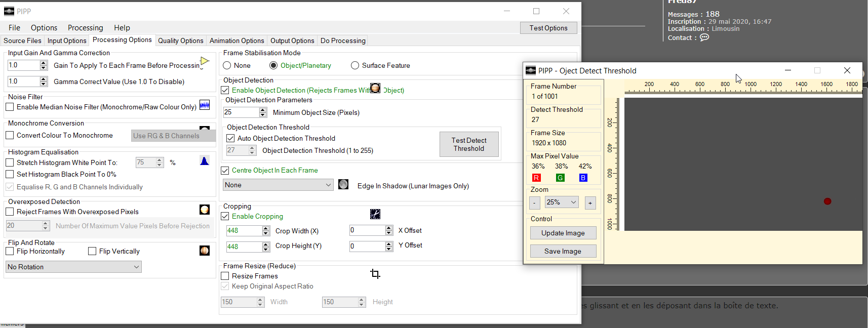Click the blue histogram equalisation icon
This screenshot has width=868, height=328.
point(205,161)
